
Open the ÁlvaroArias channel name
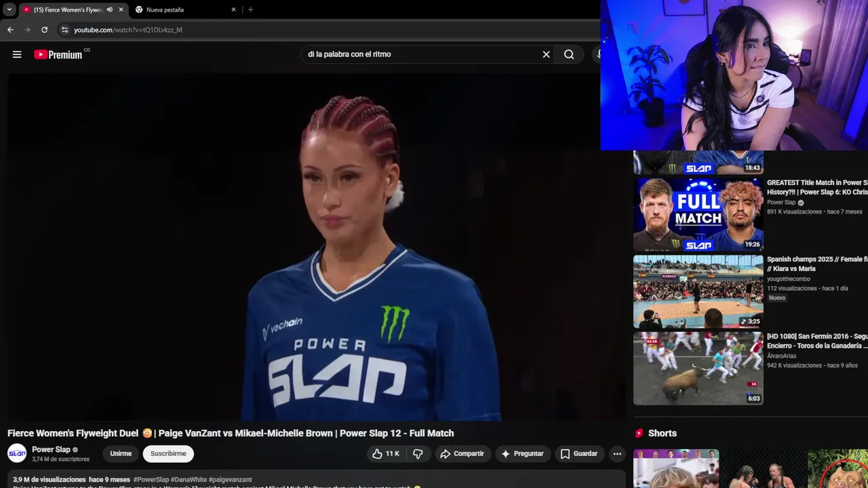(782, 356)
